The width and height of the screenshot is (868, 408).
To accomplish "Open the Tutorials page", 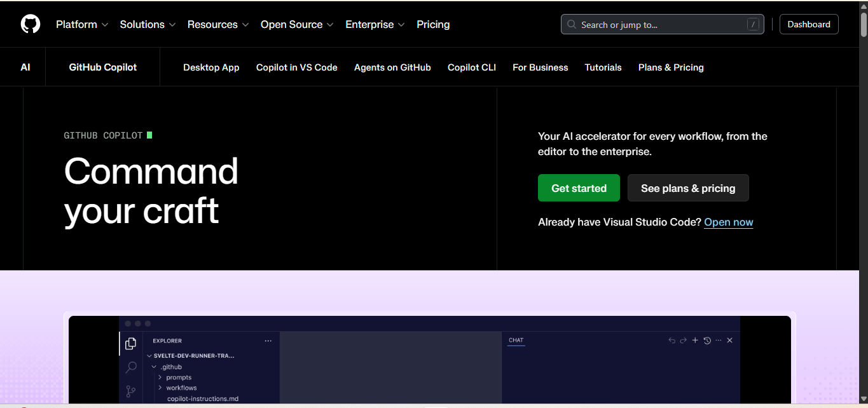I will coord(603,67).
